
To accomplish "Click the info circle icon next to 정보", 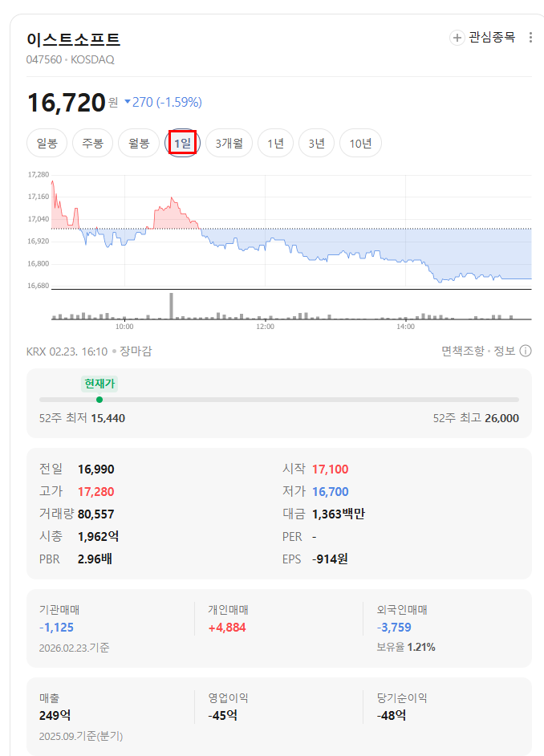I will click(526, 351).
